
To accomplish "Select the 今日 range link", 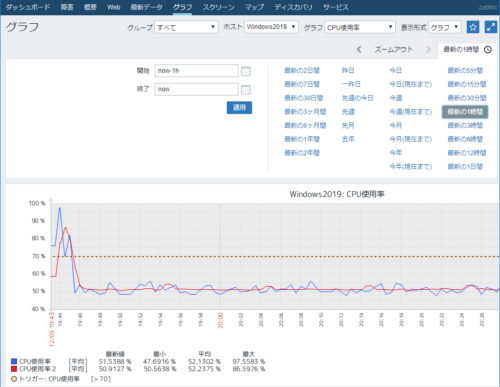I will pyautogui.click(x=396, y=71).
